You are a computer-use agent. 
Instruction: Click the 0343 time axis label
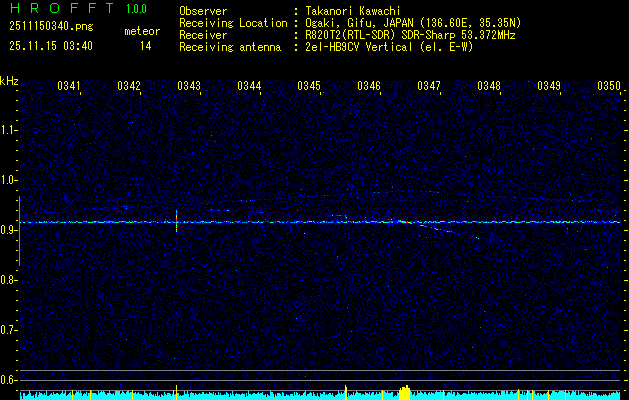189,86
